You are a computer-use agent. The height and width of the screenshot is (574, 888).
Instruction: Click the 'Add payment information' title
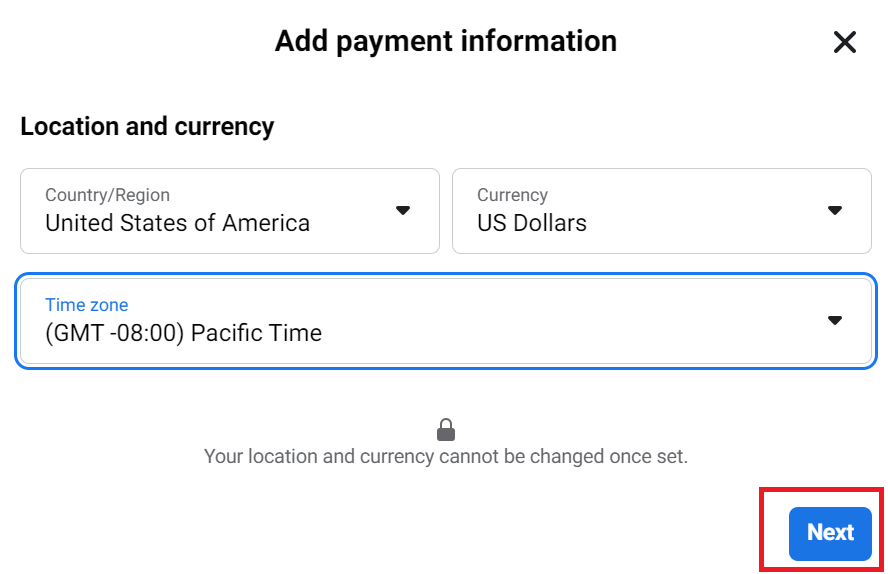(446, 41)
